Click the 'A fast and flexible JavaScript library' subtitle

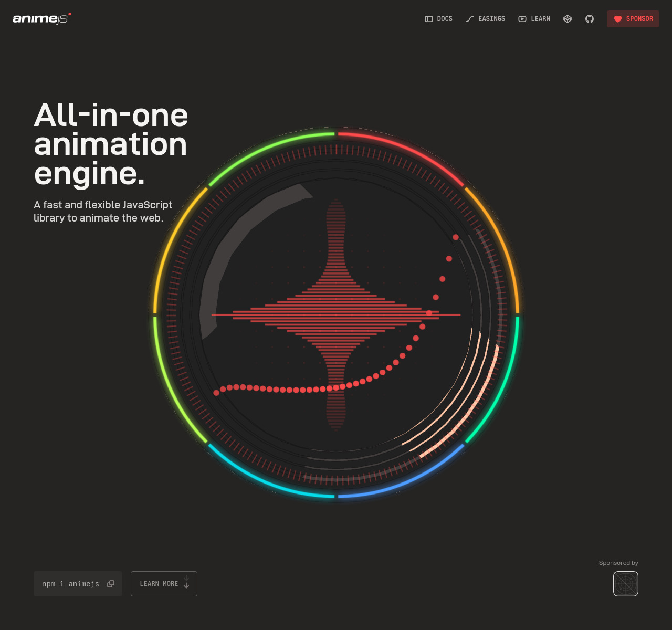[x=103, y=212]
